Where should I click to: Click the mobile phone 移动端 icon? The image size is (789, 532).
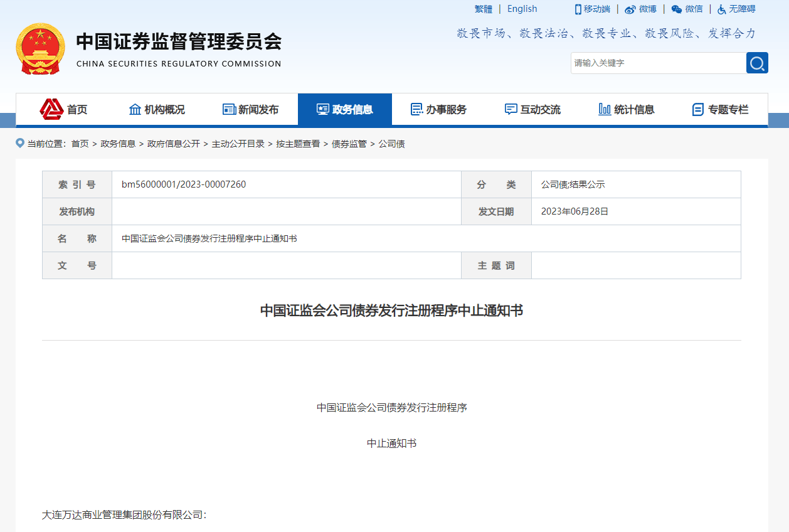(x=578, y=9)
